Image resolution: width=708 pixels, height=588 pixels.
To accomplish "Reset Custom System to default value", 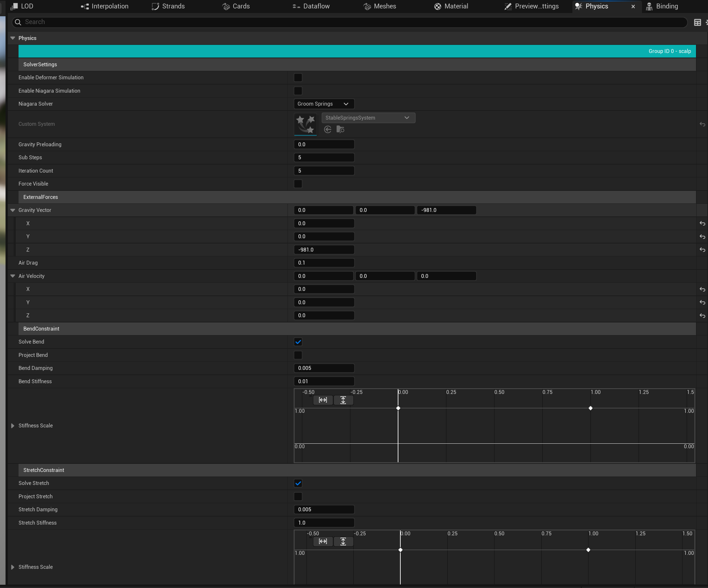I will coord(702,124).
